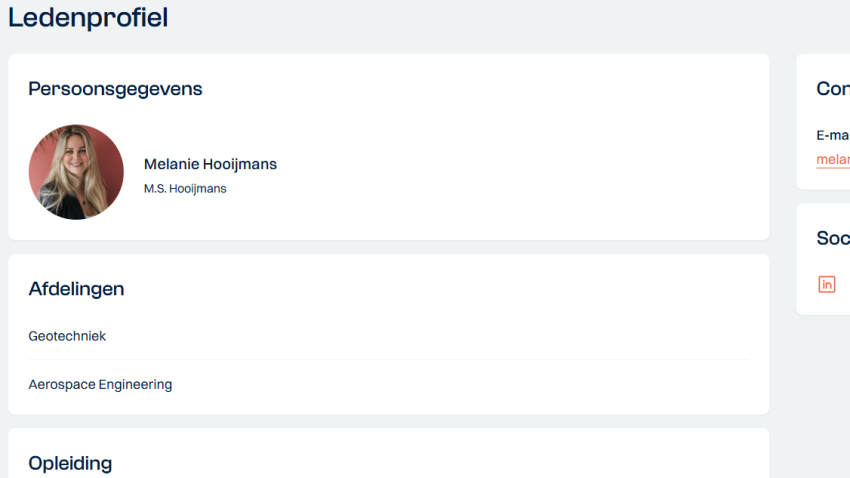Click the divider line below Geotechniek
Viewport: 850px width, 478px height.
click(388, 359)
